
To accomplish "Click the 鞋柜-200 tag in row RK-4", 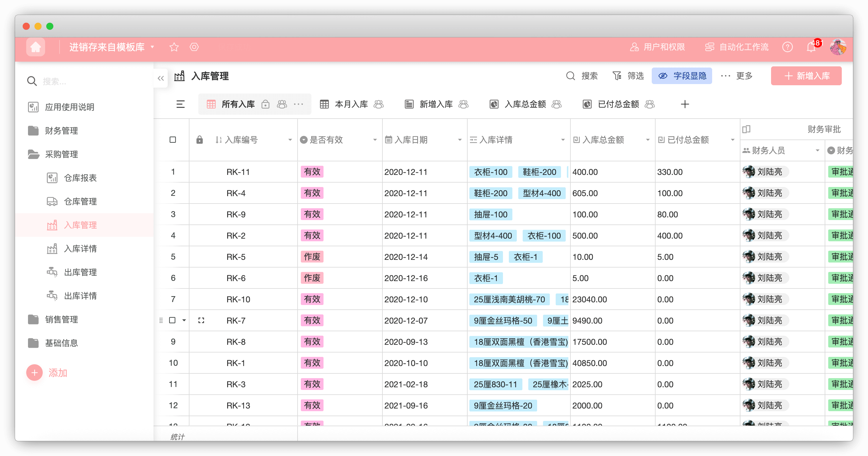I will coord(491,193).
